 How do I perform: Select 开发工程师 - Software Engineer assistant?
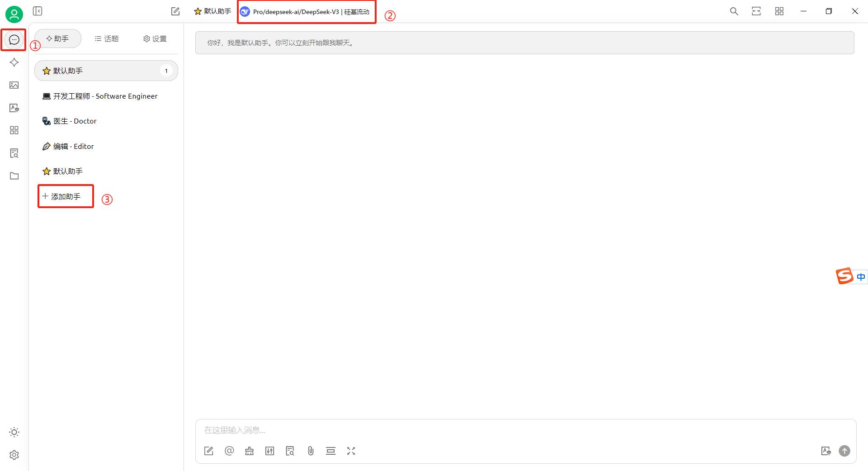pos(106,96)
